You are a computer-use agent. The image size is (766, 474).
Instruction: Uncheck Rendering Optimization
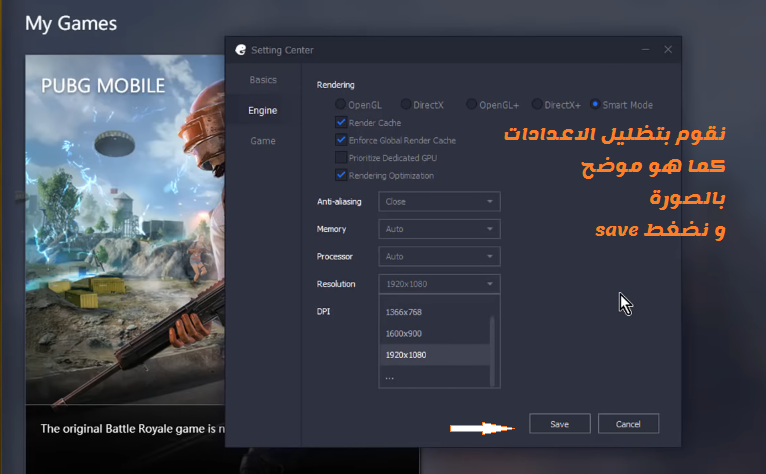tap(341, 175)
